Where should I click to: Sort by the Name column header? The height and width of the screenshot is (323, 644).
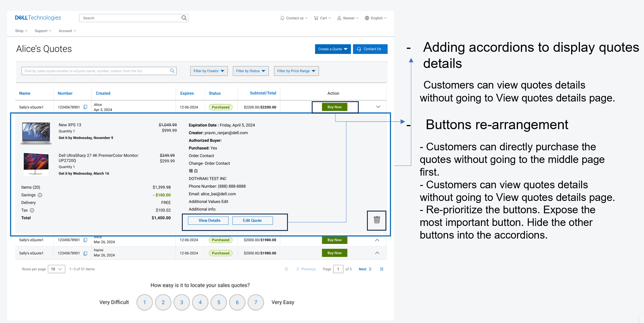[x=25, y=93]
